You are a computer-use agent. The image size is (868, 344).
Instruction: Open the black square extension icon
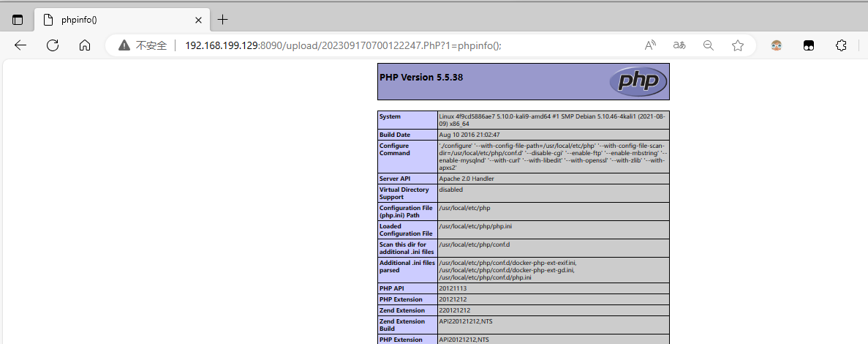[x=809, y=45]
